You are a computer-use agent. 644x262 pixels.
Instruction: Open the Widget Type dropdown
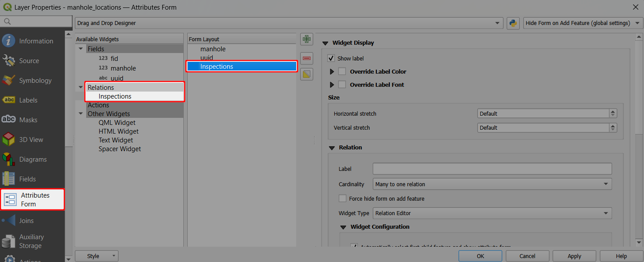(492, 213)
